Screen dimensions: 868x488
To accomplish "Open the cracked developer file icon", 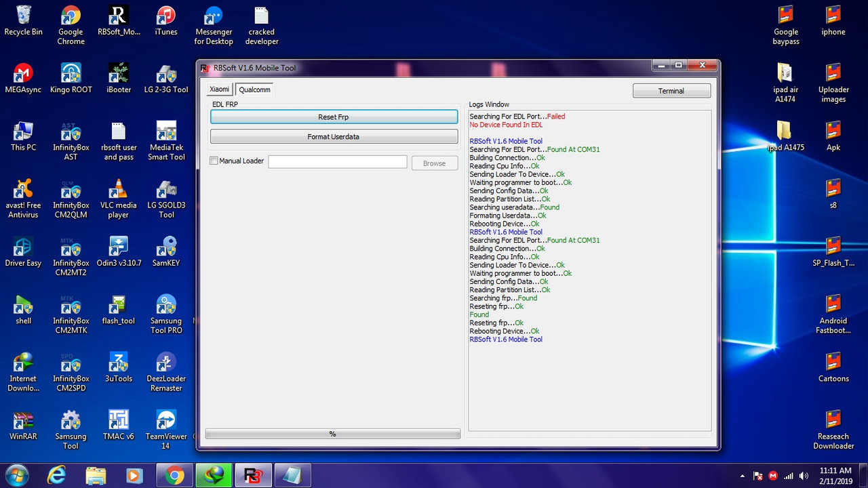I will (x=261, y=26).
